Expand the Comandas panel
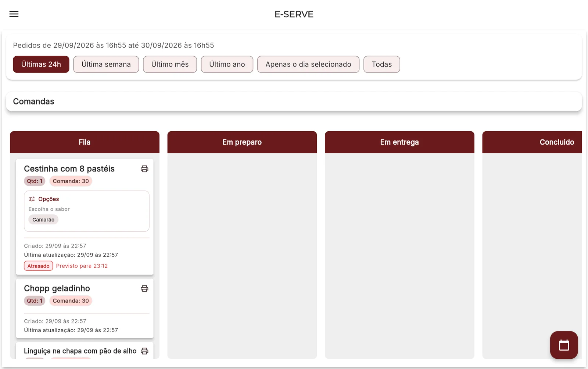 [294, 102]
